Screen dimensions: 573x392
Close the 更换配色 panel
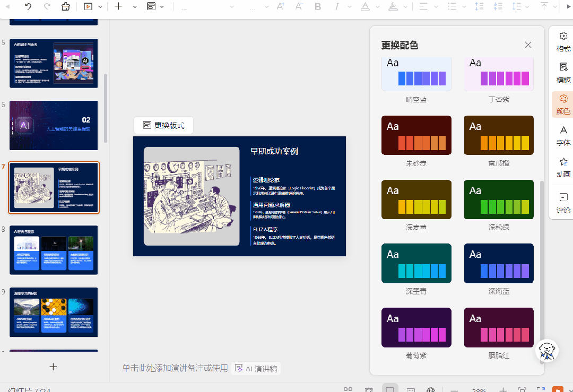point(528,45)
